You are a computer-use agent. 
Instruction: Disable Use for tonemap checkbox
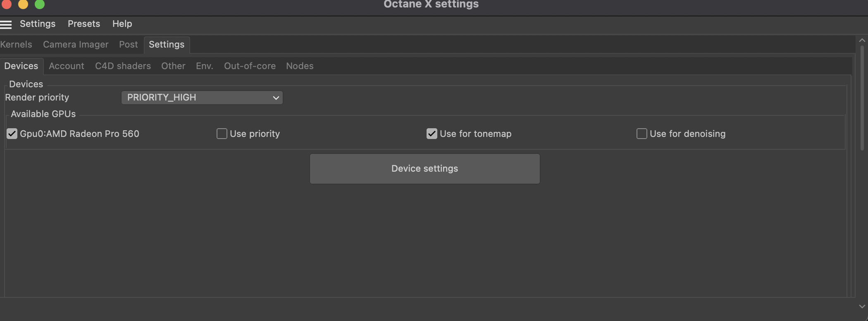[x=432, y=134]
